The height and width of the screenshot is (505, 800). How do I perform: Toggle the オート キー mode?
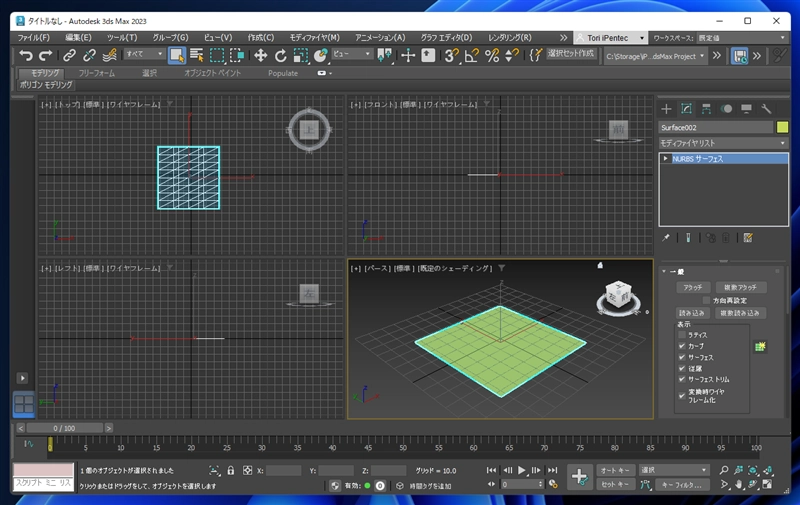[615, 470]
